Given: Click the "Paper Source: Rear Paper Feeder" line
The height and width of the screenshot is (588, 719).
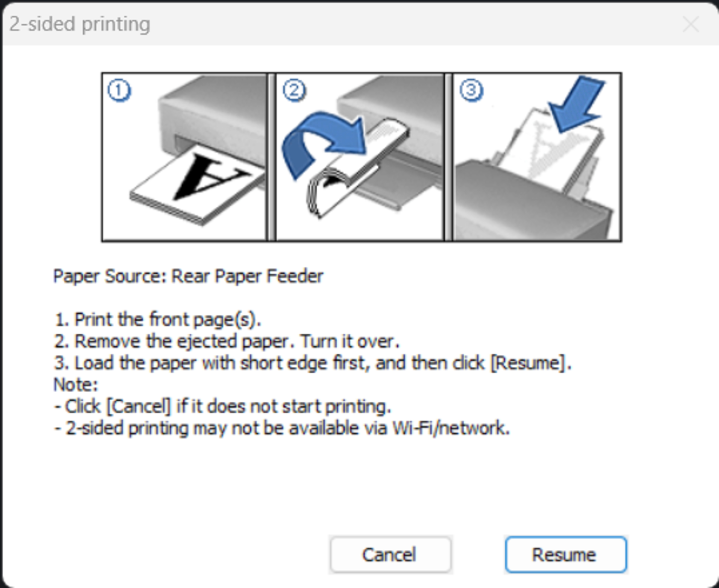Looking at the screenshot, I should pos(188,276).
